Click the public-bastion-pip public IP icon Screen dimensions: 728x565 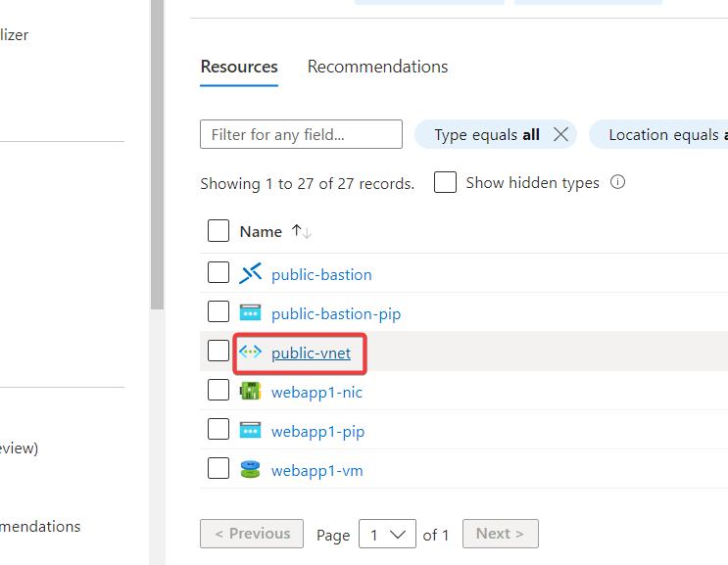[251, 313]
